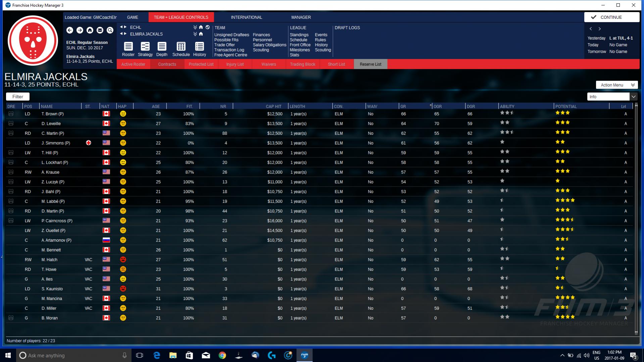Toggle dressed jersey icon for C. Martin
Screen dimensions: 644x362
11,133
